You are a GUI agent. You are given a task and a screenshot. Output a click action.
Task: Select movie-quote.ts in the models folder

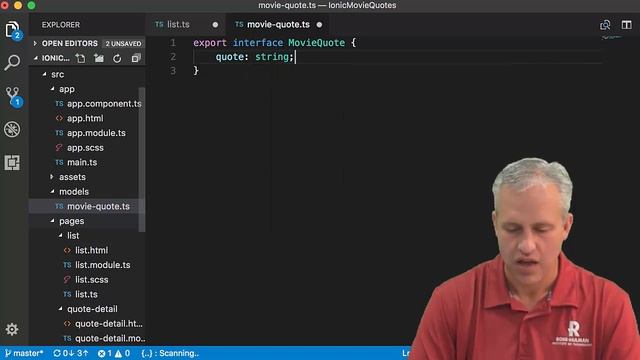coord(98,207)
